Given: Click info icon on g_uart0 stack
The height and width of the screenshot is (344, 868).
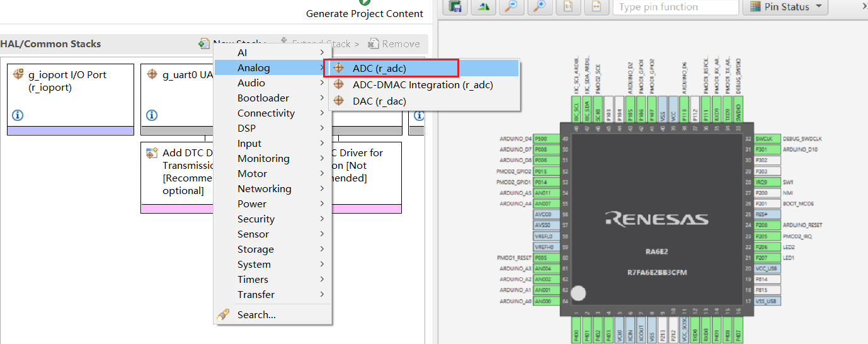Looking at the screenshot, I should click(151, 115).
